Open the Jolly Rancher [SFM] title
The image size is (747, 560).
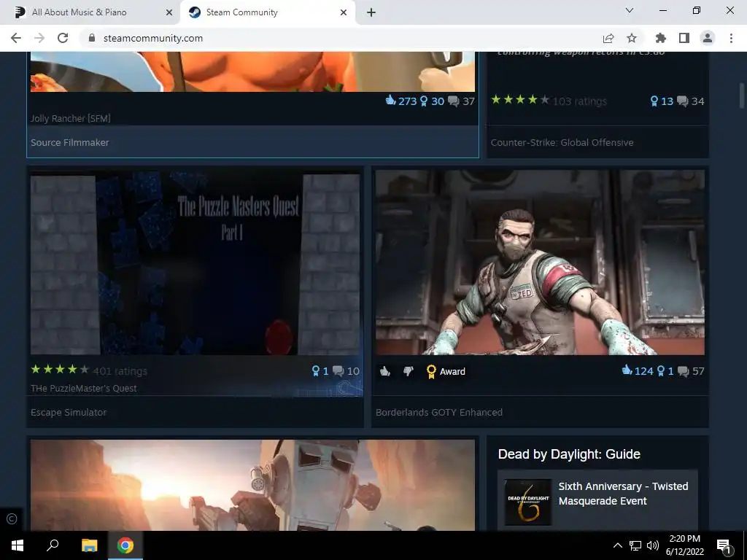click(71, 118)
